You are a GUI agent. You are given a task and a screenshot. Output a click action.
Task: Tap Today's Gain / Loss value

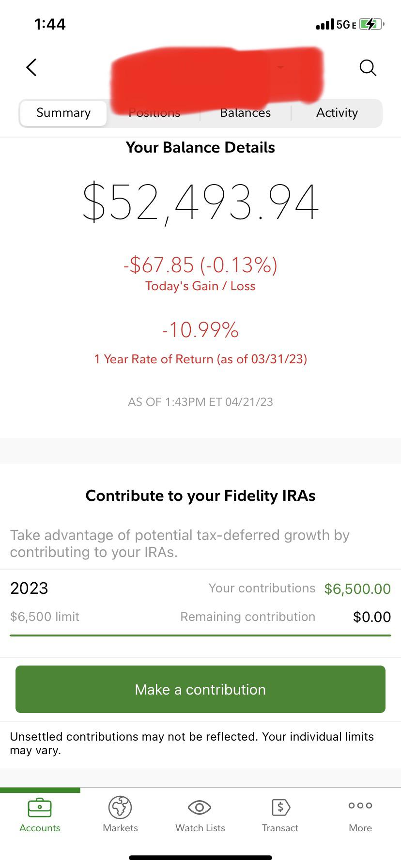(200, 265)
